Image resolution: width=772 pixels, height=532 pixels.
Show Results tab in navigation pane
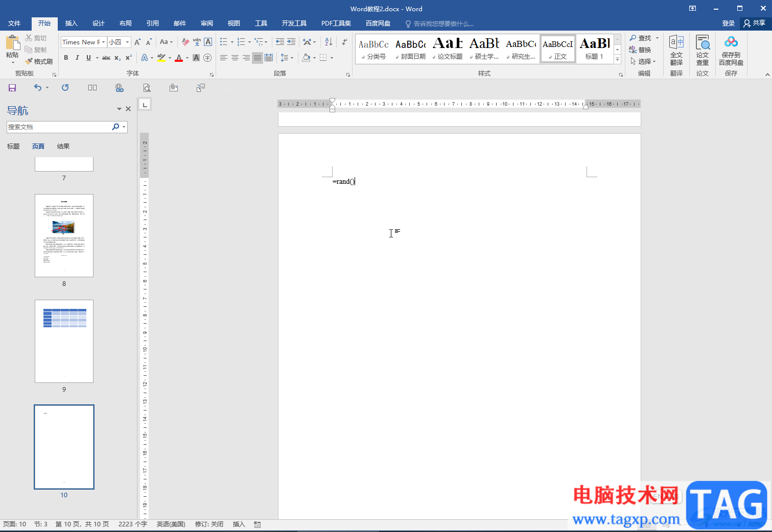point(63,147)
